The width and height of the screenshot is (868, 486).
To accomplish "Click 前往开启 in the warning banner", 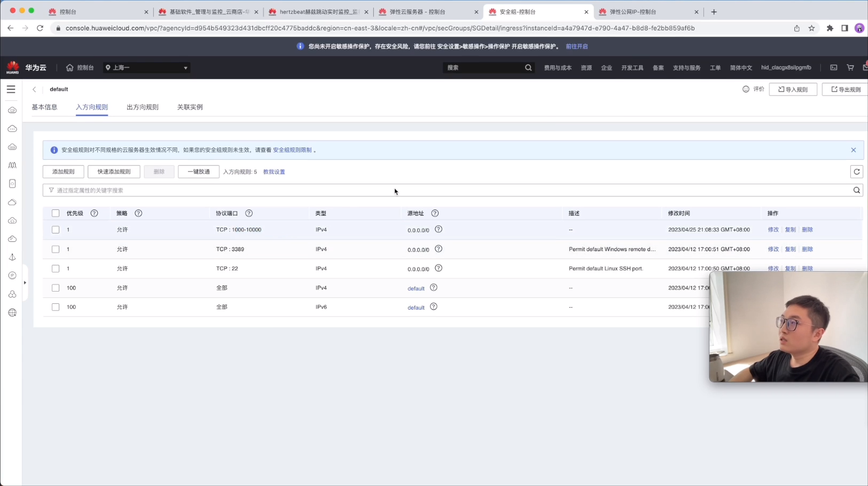I will (x=577, y=46).
